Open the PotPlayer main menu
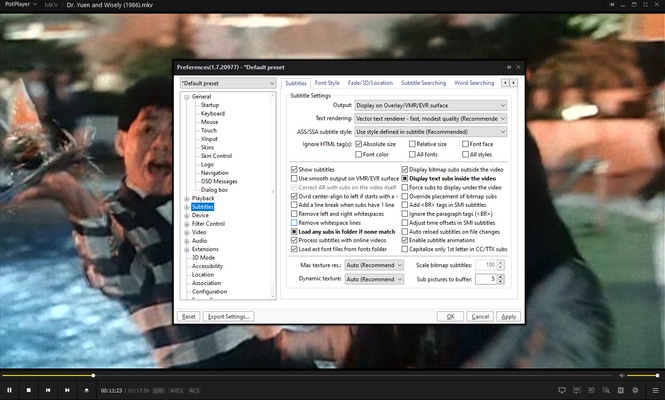The width and height of the screenshot is (665, 400). pyautogui.click(x=20, y=5)
